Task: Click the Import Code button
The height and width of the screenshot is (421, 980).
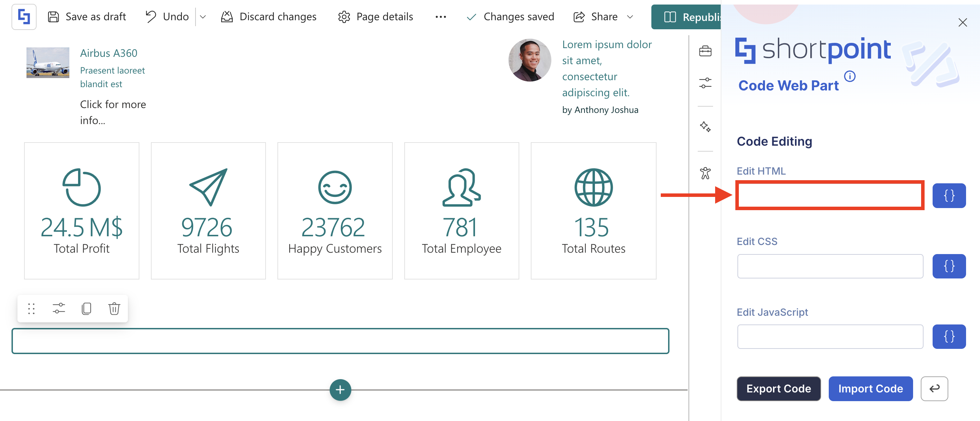Action: click(x=870, y=388)
